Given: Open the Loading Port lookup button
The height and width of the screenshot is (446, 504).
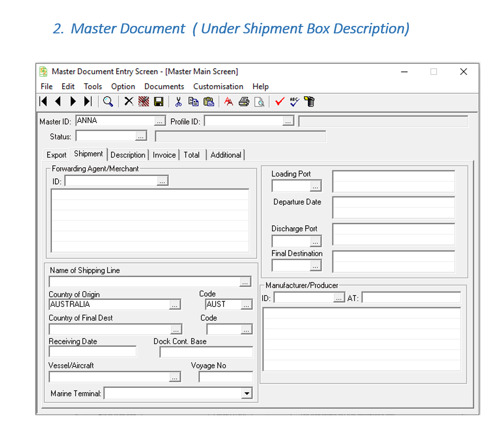Looking at the screenshot, I should pyautogui.click(x=315, y=186).
